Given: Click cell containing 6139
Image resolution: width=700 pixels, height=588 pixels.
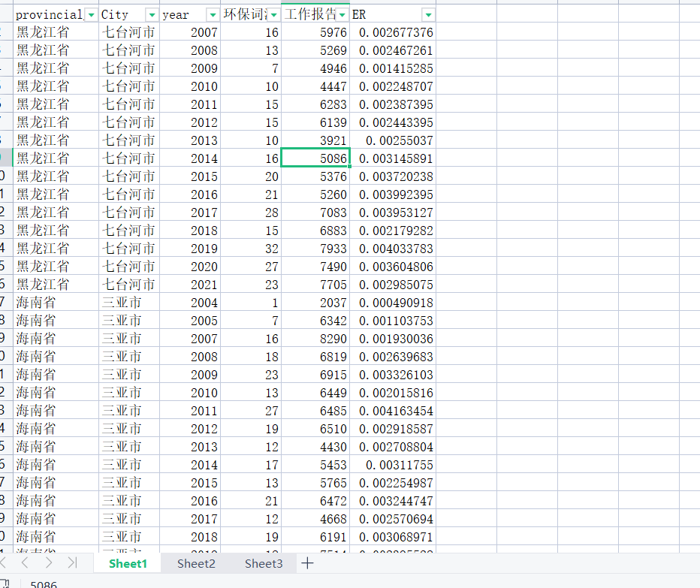Looking at the screenshot, I should tap(315, 122).
